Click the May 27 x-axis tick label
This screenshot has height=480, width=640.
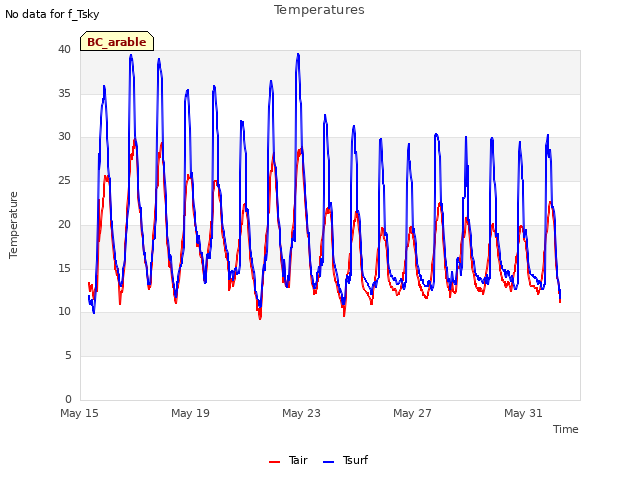tap(412, 413)
